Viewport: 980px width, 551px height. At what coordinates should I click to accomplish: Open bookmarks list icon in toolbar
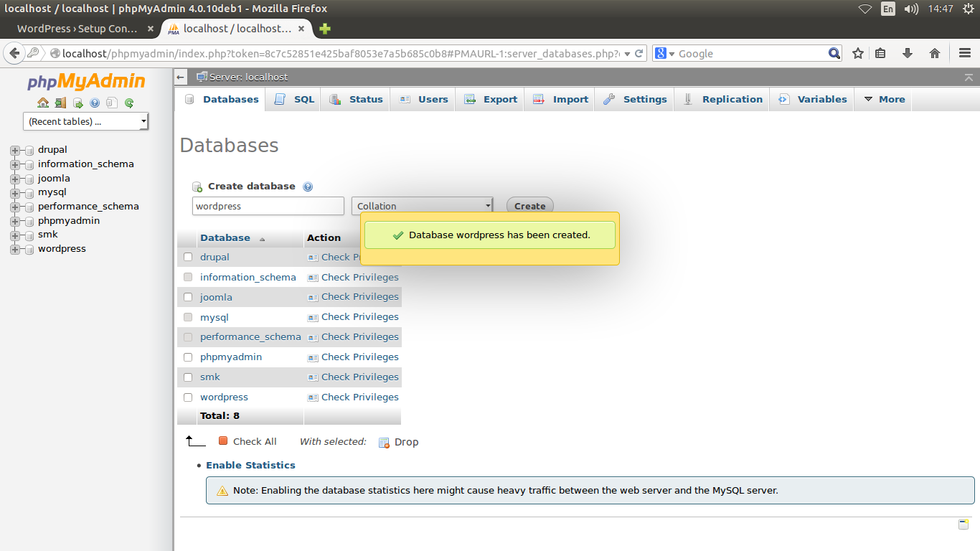881,53
